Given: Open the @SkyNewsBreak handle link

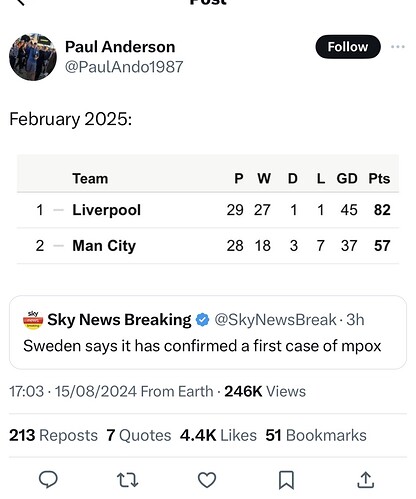Looking at the screenshot, I should pos(275,320).
